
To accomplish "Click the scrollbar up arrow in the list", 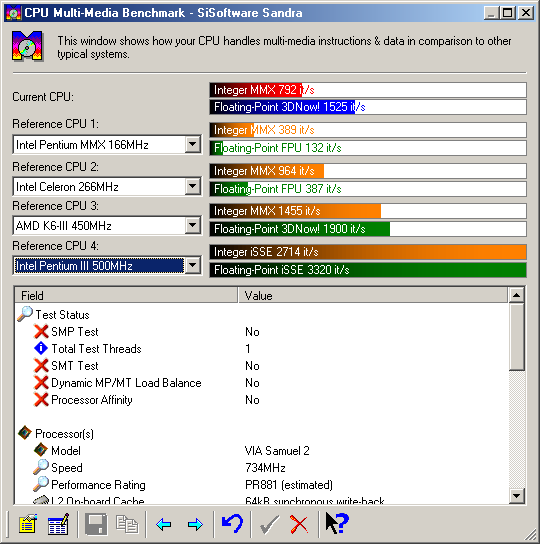I will [x=516, y=295].
